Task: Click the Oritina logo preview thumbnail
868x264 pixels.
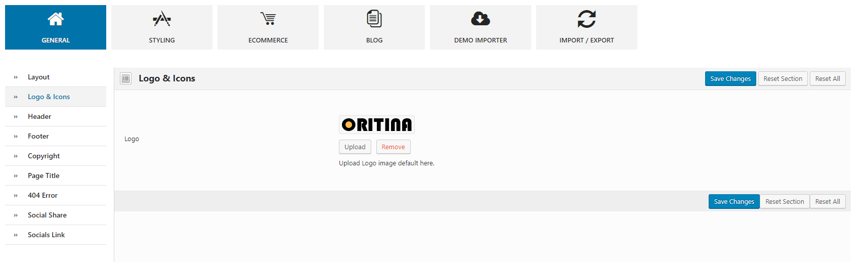Action: [377, 124]
